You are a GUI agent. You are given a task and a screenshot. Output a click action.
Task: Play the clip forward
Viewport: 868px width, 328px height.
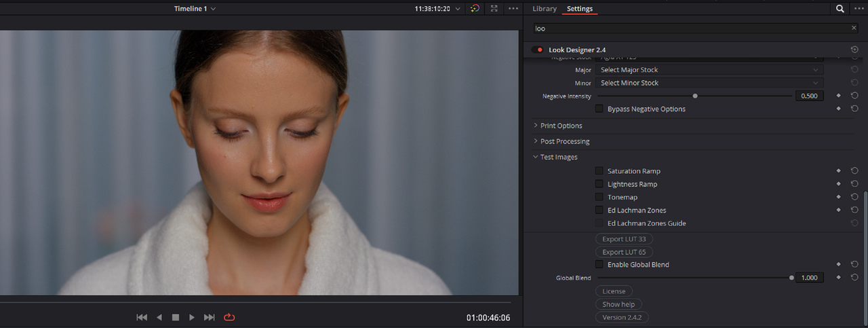[192, 317]
